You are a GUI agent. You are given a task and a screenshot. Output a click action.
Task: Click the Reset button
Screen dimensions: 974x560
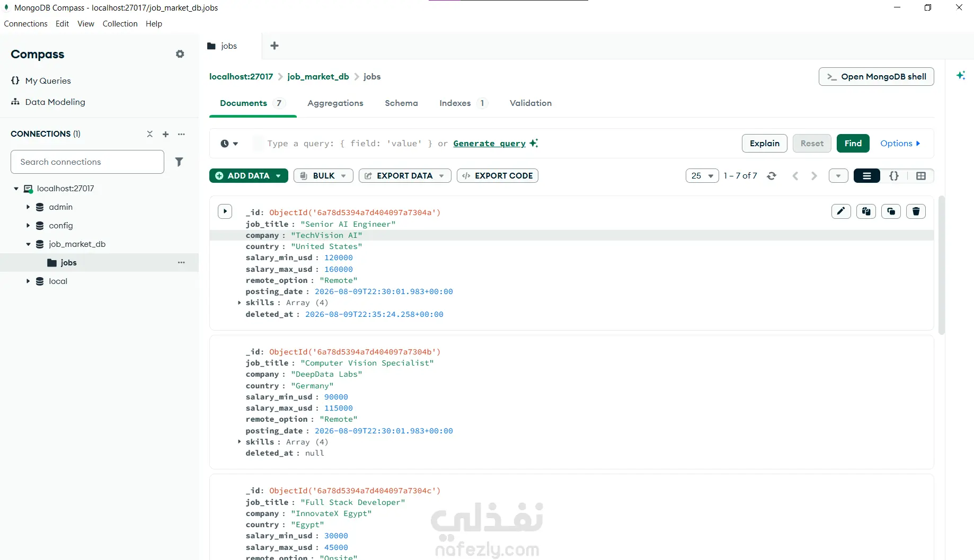pyautogui.click(x=812, y=144)
